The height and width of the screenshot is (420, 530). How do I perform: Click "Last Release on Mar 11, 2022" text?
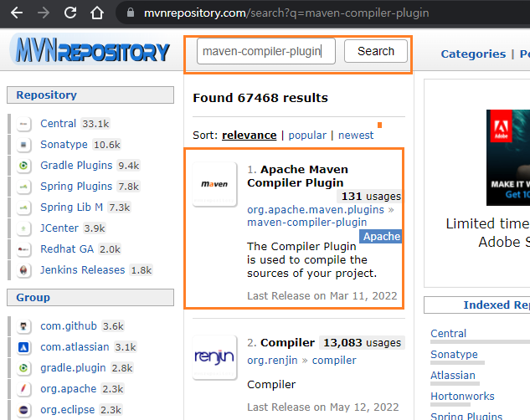(322, 296)
